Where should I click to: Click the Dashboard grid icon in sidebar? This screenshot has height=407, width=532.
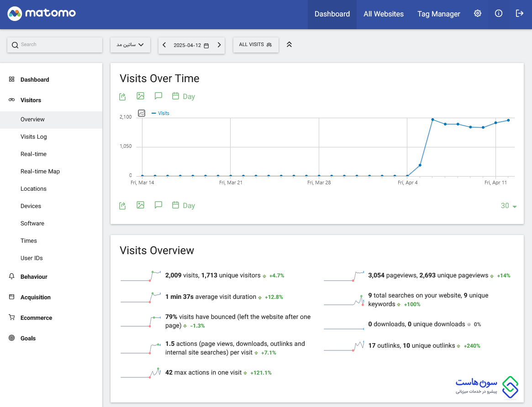coord(11,79)
